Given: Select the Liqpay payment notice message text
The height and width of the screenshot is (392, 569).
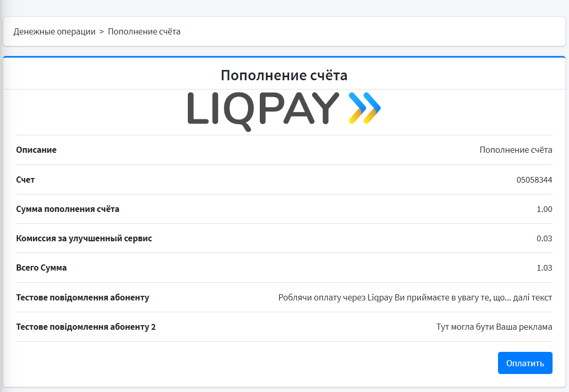Looking at the screenshot, I should (x=415, y=297).
